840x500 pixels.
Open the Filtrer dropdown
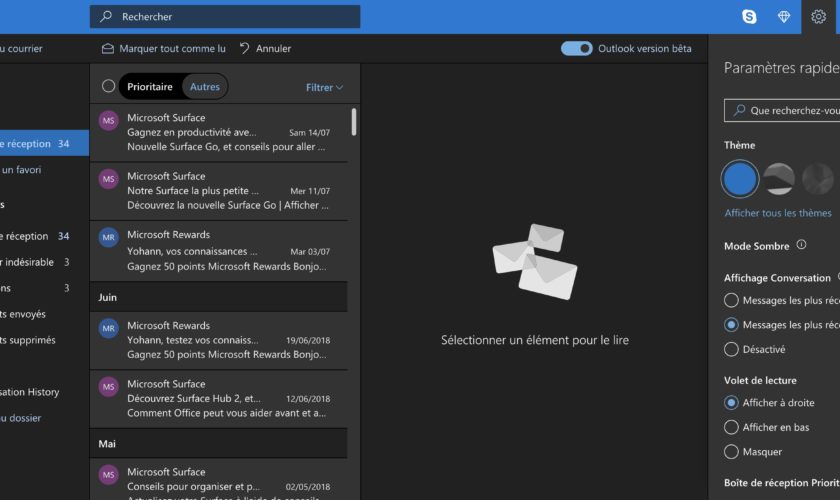pyautogui.click(x=324, y=87)
